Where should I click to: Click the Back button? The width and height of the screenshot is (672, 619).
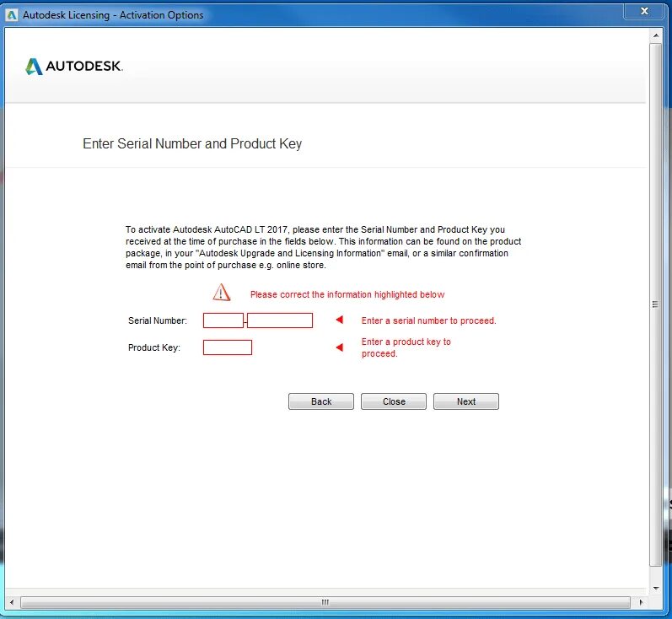[321, 401]
